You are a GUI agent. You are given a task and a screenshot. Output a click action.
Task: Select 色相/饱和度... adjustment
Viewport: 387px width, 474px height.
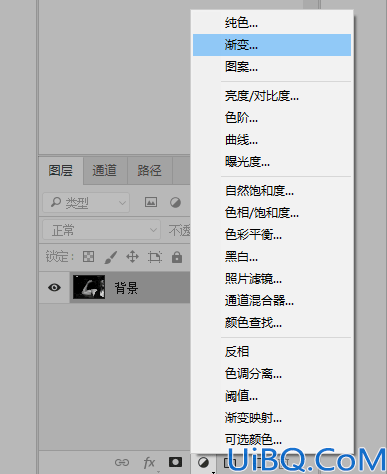(272, 213)
